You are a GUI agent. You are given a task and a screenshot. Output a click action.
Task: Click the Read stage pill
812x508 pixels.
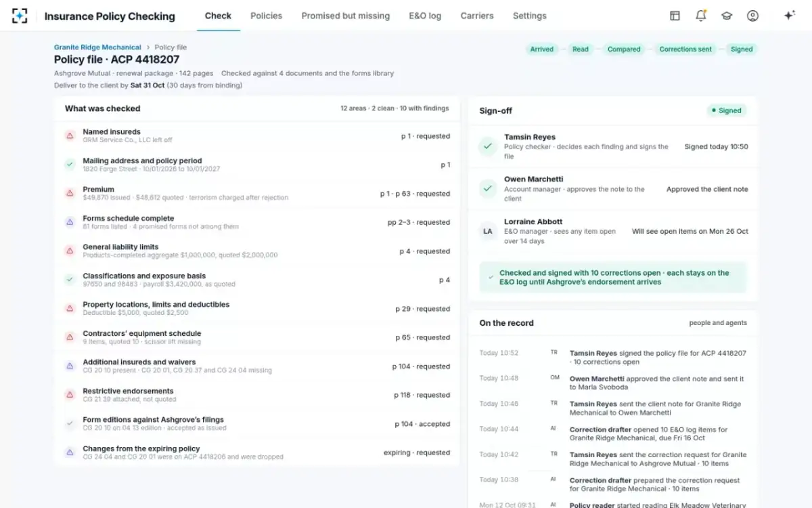tap(581, 49)
